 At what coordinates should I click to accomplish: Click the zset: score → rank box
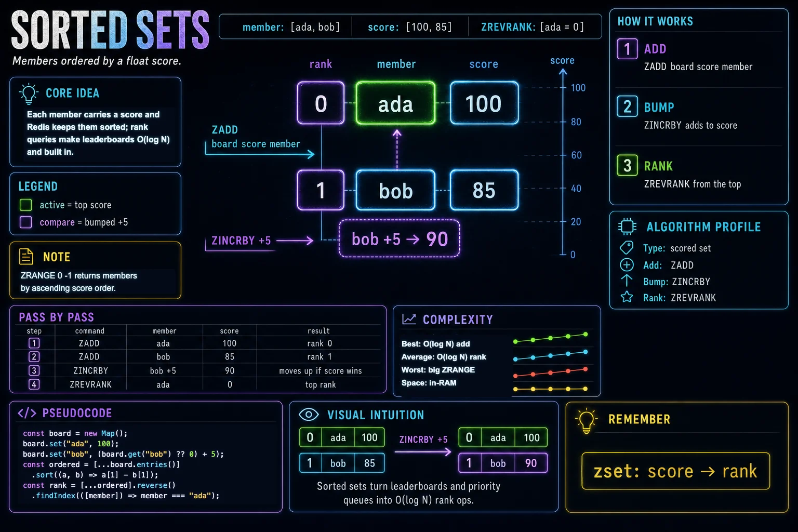675,471
